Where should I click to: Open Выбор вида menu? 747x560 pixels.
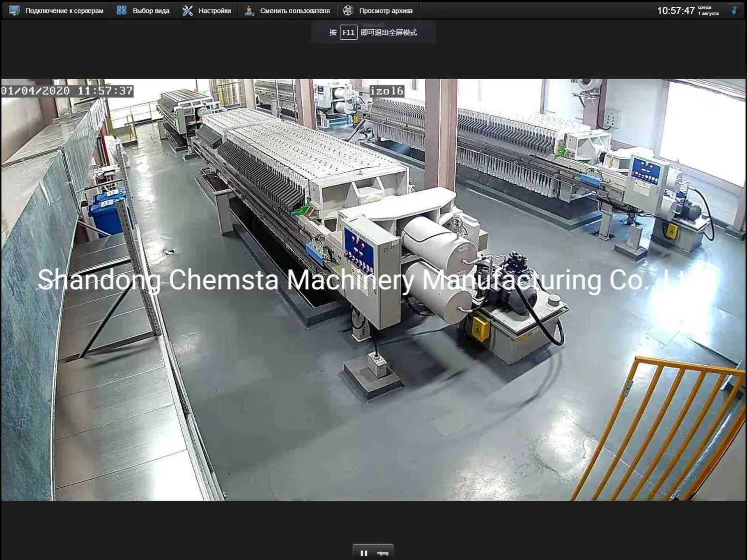point(143,10)
